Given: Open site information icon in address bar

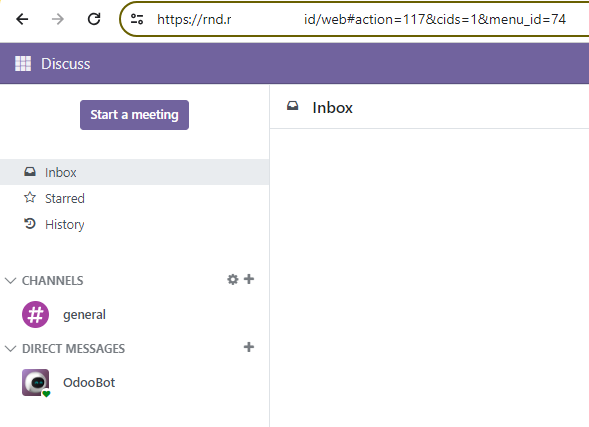Looking at the screenshot, I should click(137, 19).
